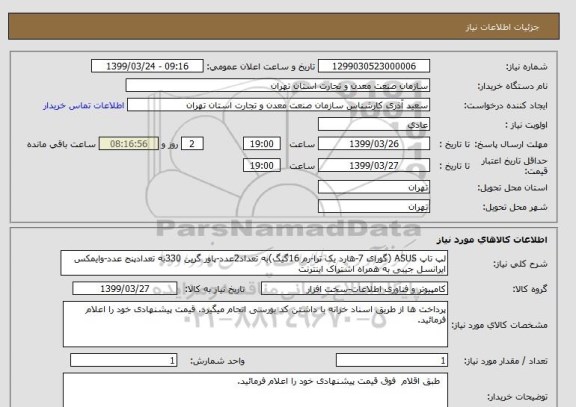The height and width of the screenshot is (407, 576).
Task: Click the label اولویت نیاز
Action: (x=526, y=125)
